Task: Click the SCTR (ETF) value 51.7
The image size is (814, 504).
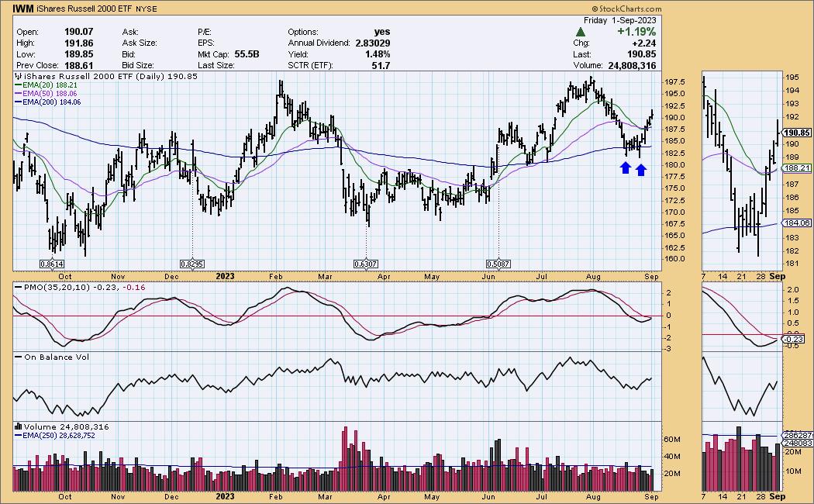Action: pos(381,65)
